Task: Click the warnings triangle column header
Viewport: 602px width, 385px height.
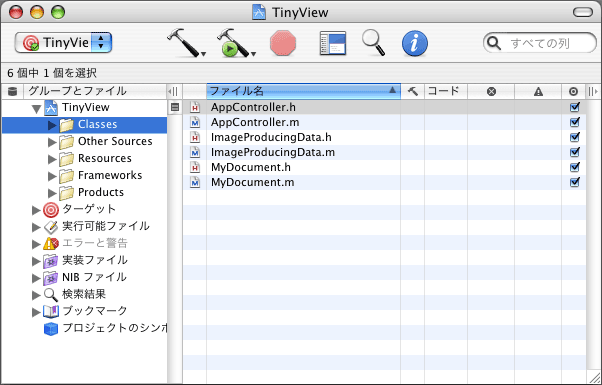Action: point(538,91)
